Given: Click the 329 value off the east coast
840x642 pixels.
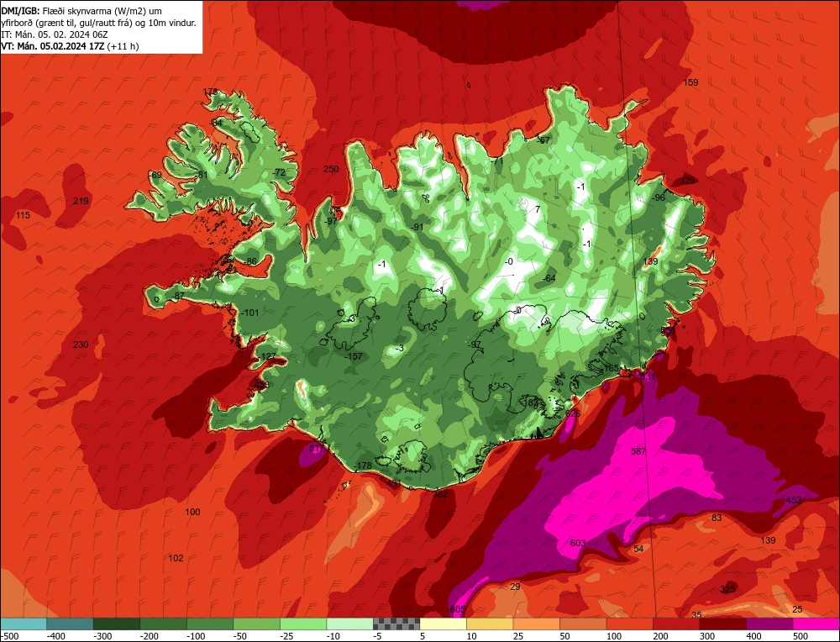Looking at the screenshot, I should [x=687, y=181].
